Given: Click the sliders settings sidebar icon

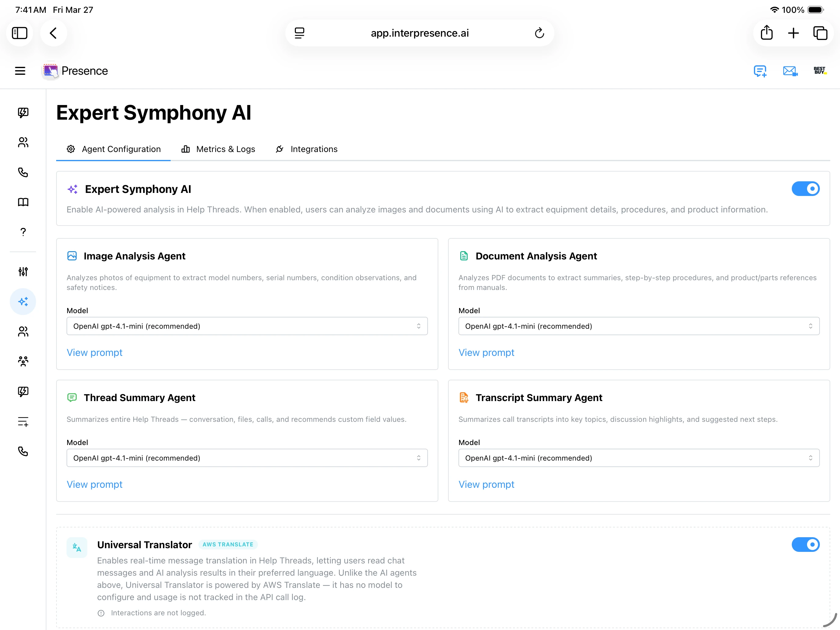Looking at the screenshot, I should click(x=23, y=272).
